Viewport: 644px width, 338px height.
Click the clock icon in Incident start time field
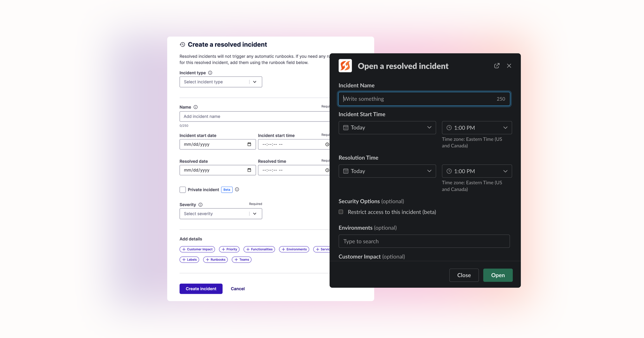click(x=327, y=144)
